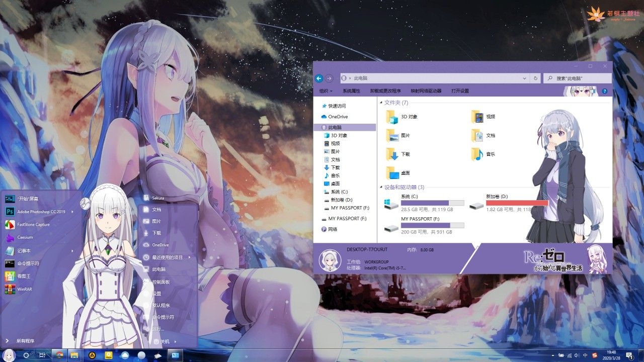This screenshot has height=362, width=644.
Task: Click the back arrow in Explorer window
Action: (318, 78)
